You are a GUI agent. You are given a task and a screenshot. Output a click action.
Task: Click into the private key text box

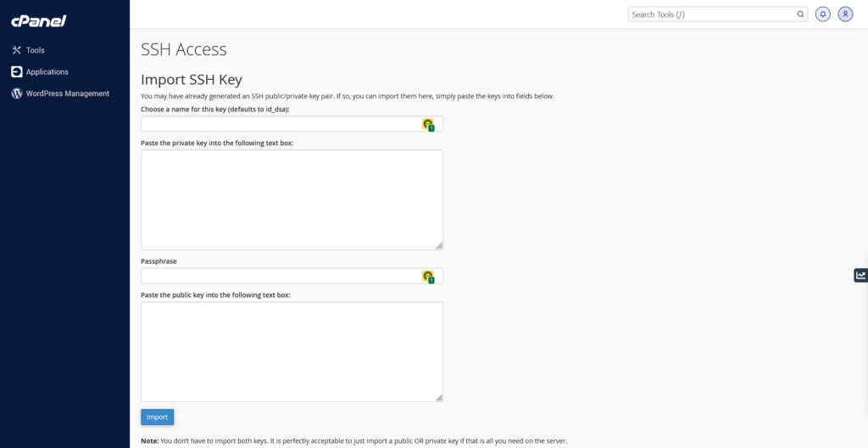click(x=292, y=199)
